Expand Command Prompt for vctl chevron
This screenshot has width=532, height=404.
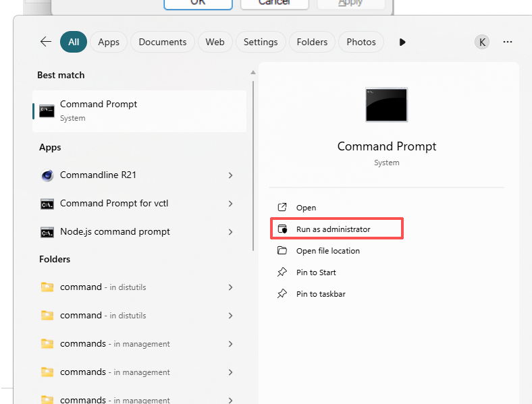click(x=230, y=204)
